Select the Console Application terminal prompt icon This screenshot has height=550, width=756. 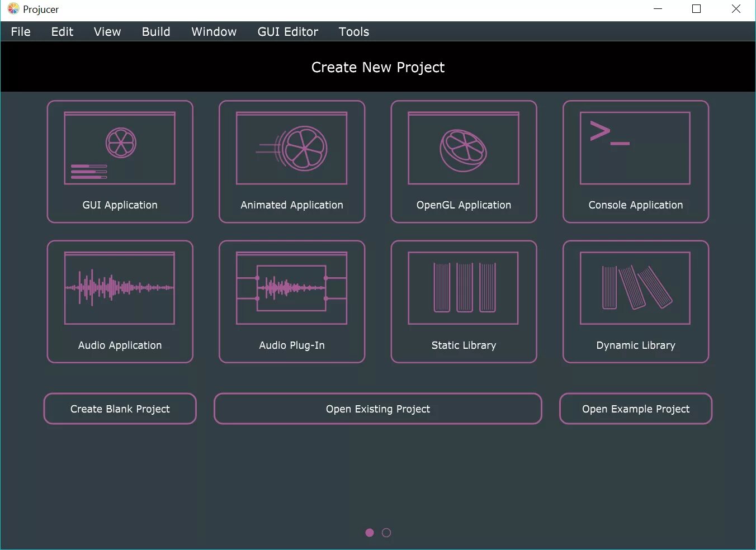point(635,148)
